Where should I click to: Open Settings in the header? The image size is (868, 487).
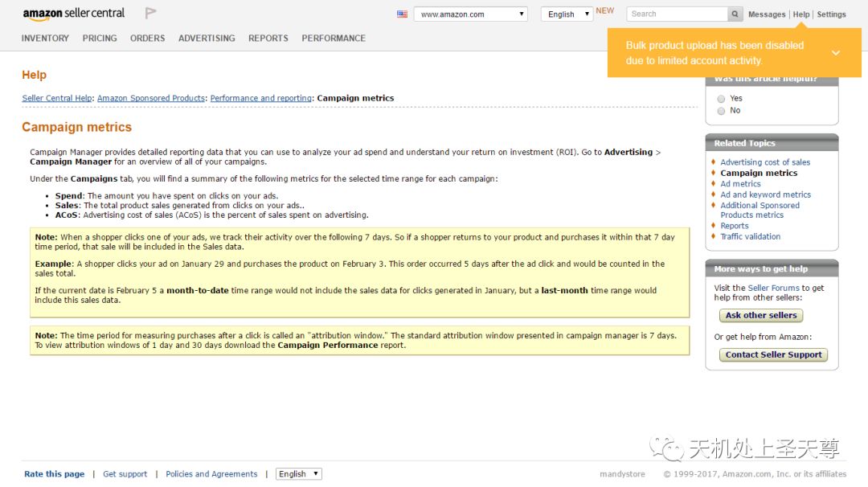[x=831, y=14]
